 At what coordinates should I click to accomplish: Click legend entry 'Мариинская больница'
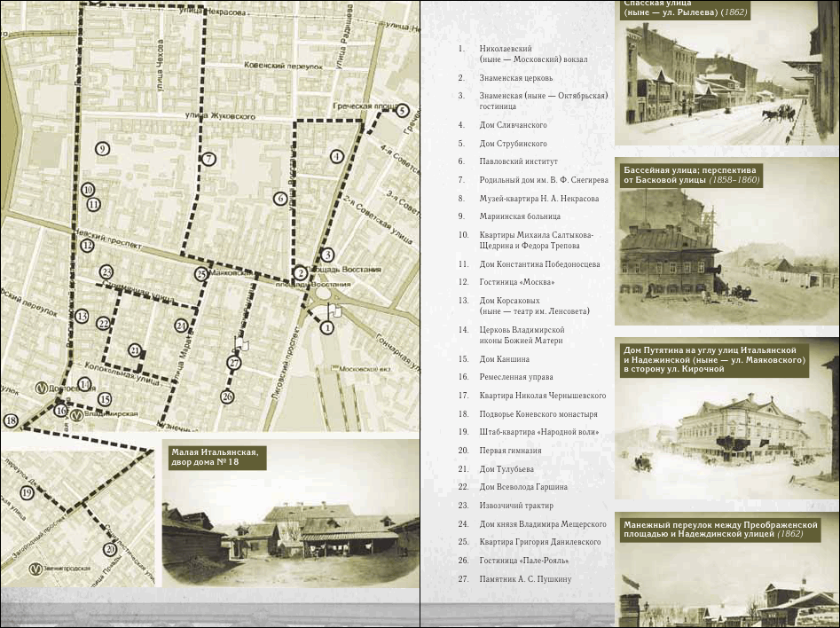[520, 216]
